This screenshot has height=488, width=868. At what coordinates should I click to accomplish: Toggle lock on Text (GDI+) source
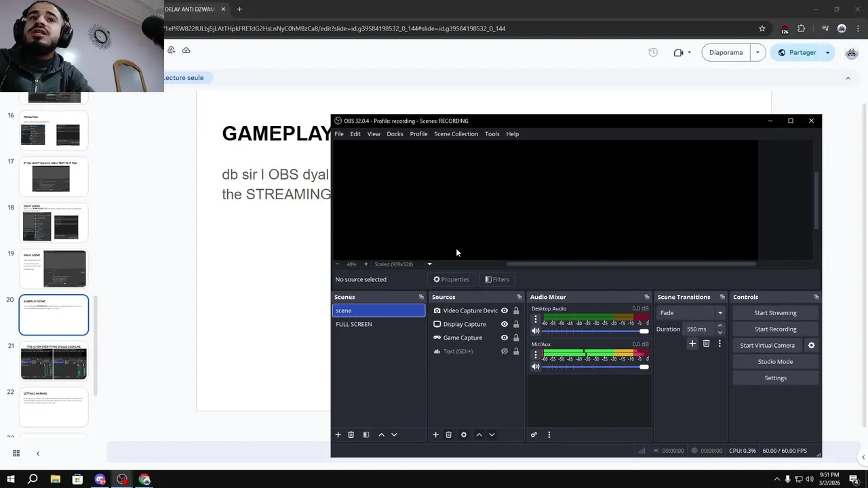516,351
